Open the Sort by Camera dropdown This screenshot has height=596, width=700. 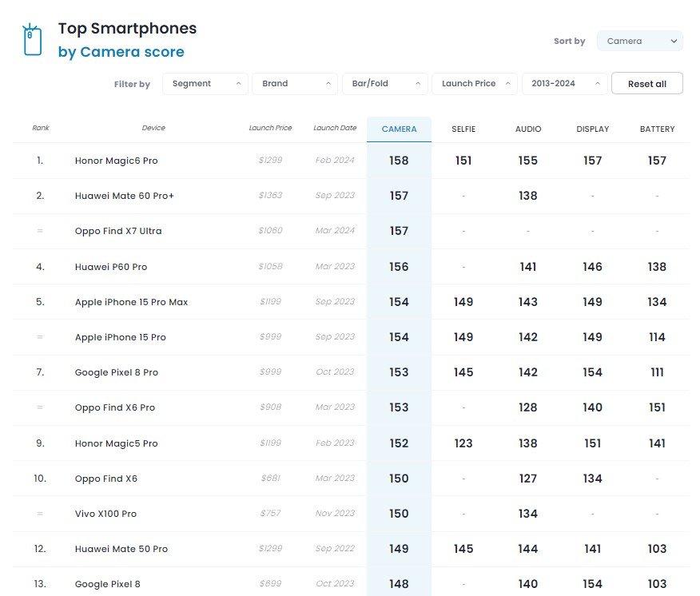click(x=640, y=41)
